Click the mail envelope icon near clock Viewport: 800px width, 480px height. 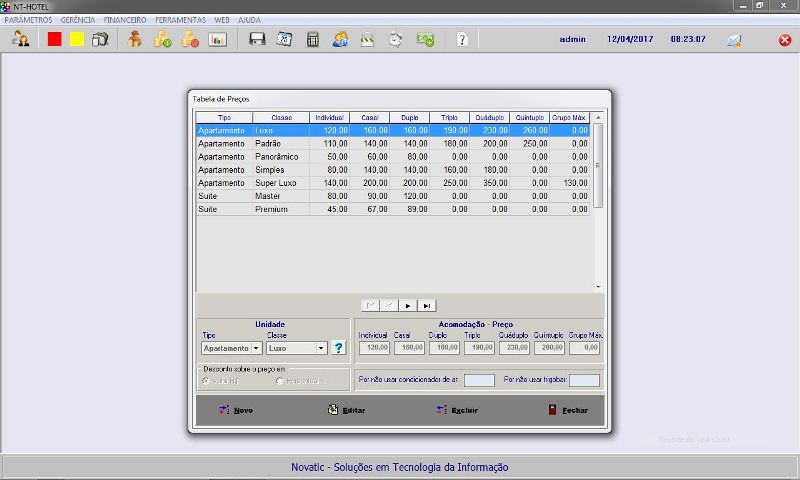click(x=734, y=41)
